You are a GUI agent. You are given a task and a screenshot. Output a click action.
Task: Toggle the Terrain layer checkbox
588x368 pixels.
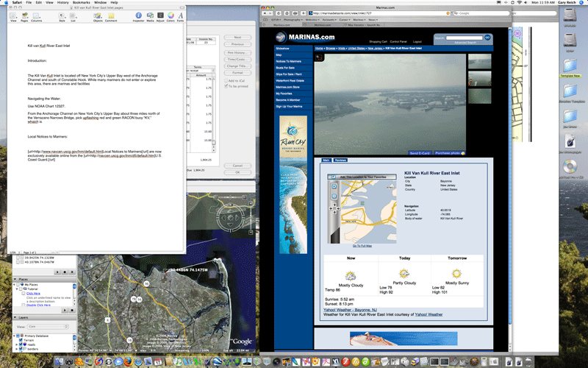pyautogui.click(x=21, y=340)
